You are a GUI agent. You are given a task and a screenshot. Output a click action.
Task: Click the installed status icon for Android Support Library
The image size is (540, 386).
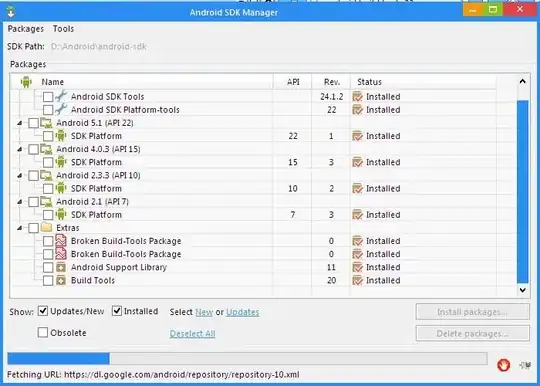point(358,267)
